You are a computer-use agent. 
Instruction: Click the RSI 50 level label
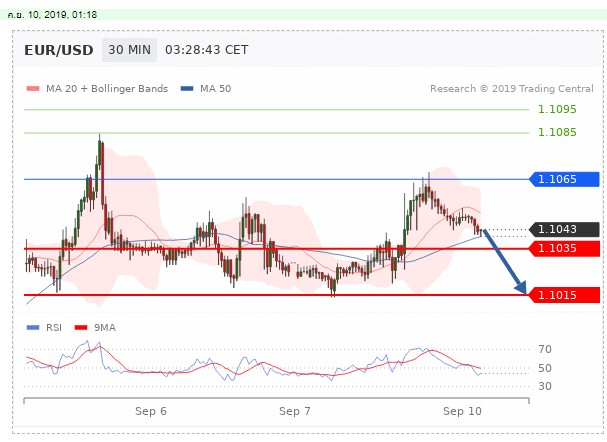point(545,368)
